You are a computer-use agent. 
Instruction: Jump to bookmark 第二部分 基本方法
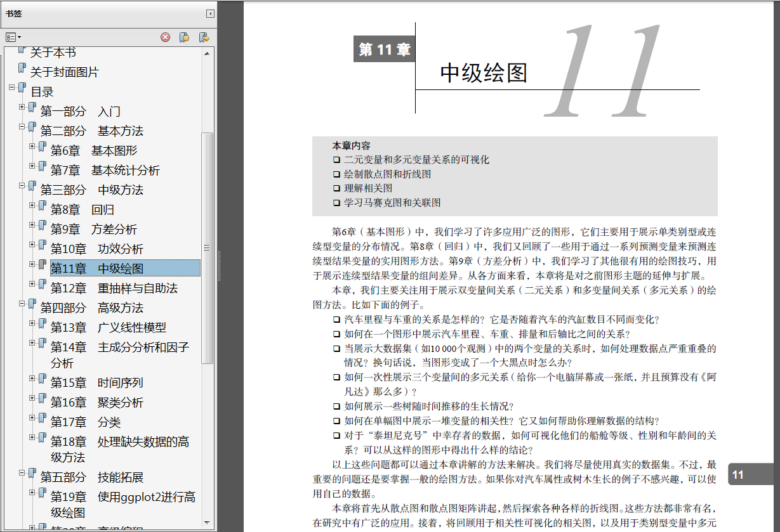92,131
